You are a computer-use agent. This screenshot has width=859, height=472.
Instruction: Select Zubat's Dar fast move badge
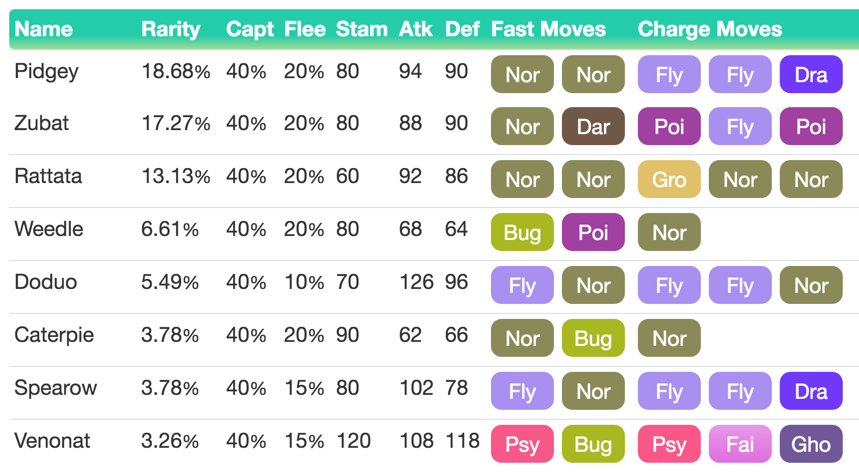[x=593, y=126]
